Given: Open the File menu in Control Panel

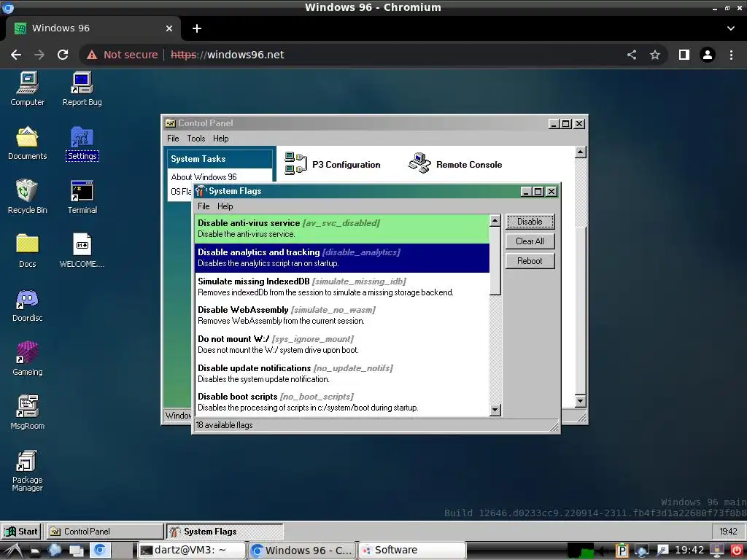Looking at the screenshot, I should point(173,139).
